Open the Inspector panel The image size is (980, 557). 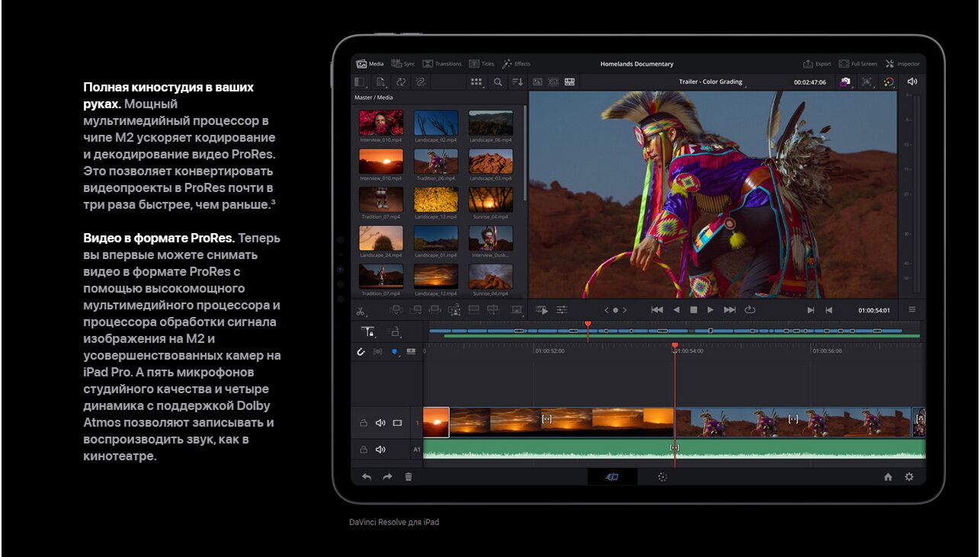902,64
